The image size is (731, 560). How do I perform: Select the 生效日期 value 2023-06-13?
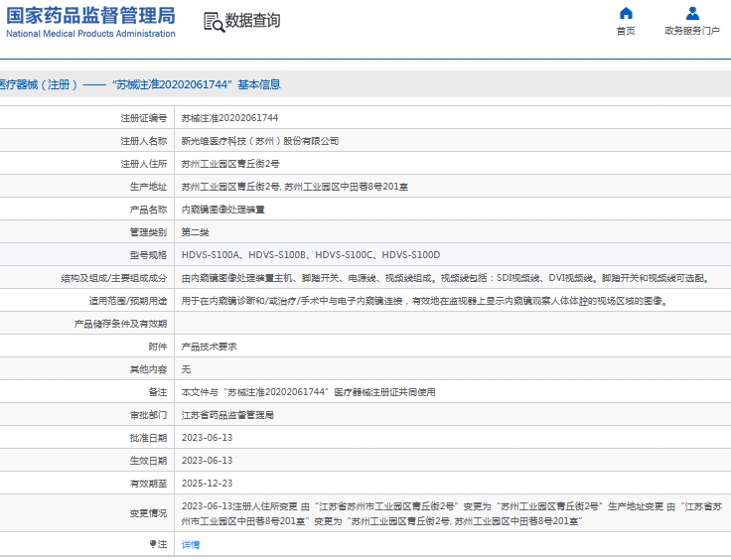point(207,461)
